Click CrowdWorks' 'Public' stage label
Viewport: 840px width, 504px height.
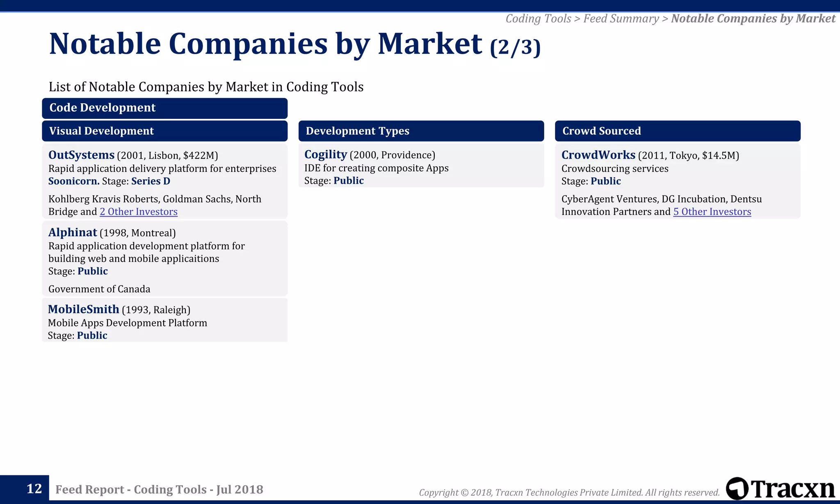(606, 181)
